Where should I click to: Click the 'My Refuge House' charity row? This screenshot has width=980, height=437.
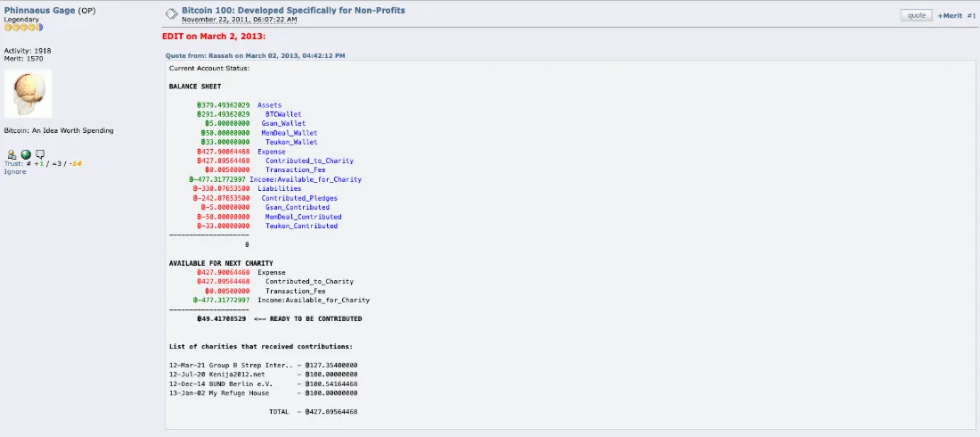(263, 393)
